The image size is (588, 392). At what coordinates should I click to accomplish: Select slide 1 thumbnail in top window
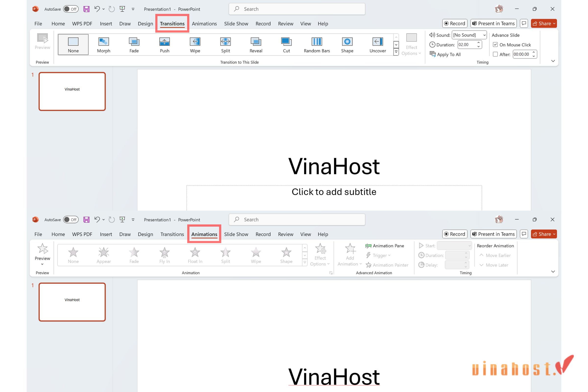(72, 91)
